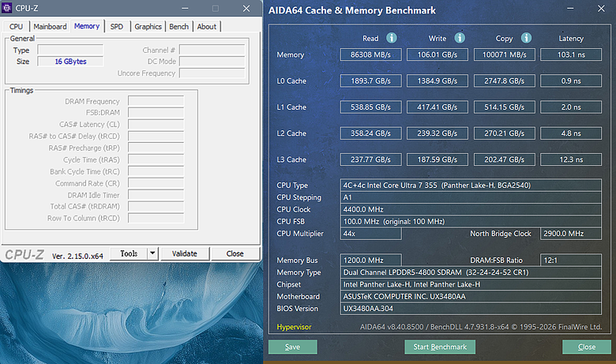This screenshot has height=364, width=616.
Task: Click the empty Uncore Frequency field
Action: pos(212,73)
